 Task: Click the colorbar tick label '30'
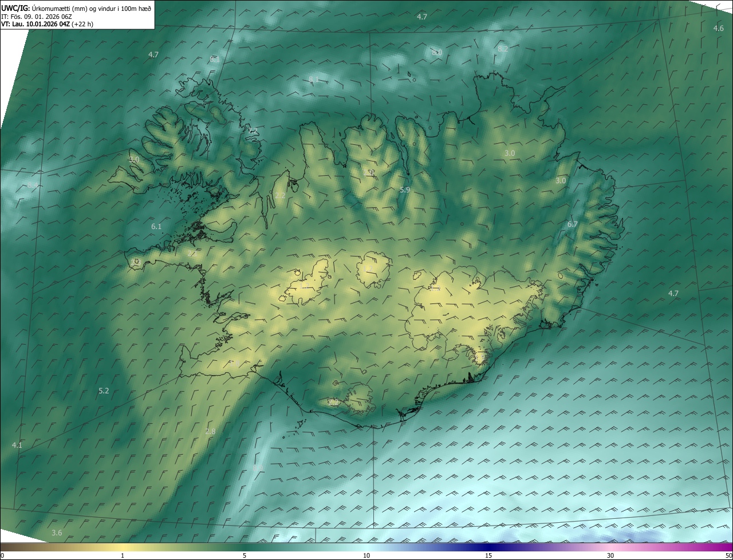[x=610, y=556]
